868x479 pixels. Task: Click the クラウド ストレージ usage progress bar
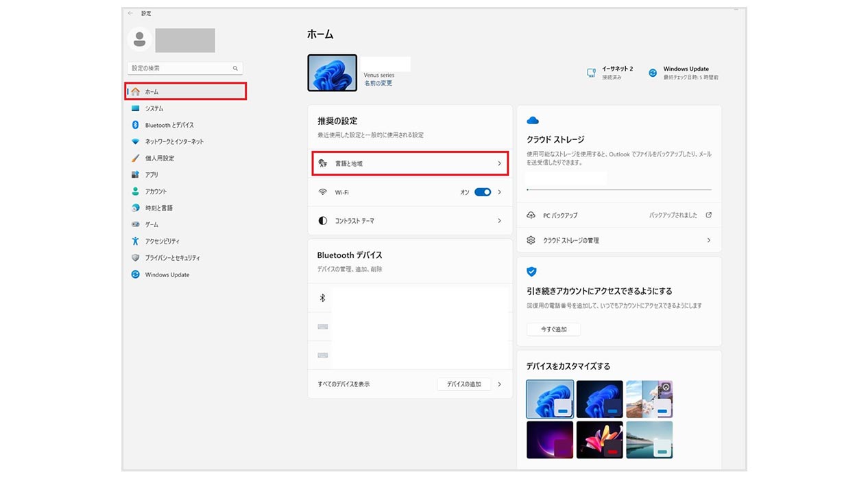click(619, 189)
